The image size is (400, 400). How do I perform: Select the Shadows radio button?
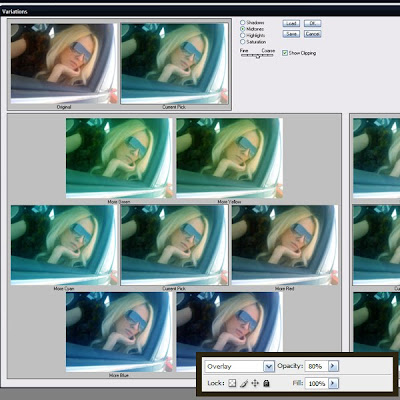coord(243,22)
